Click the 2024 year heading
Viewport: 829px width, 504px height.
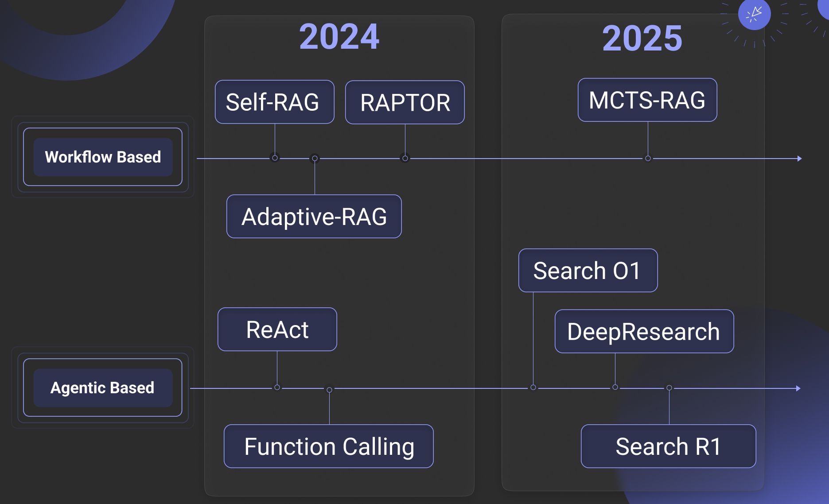[x=339, y=37]
